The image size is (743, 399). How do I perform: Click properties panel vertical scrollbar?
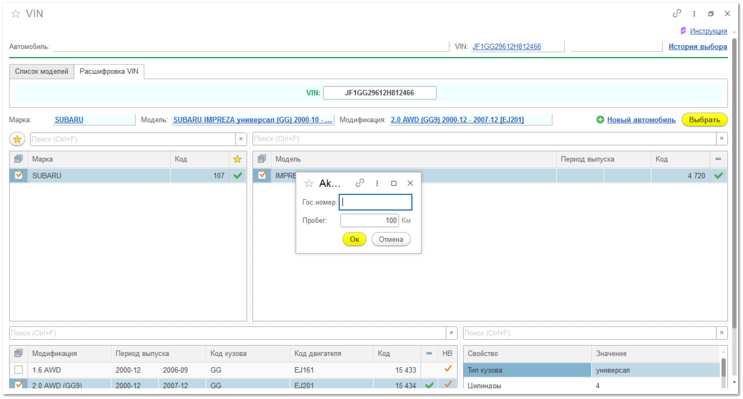point(724,367)
